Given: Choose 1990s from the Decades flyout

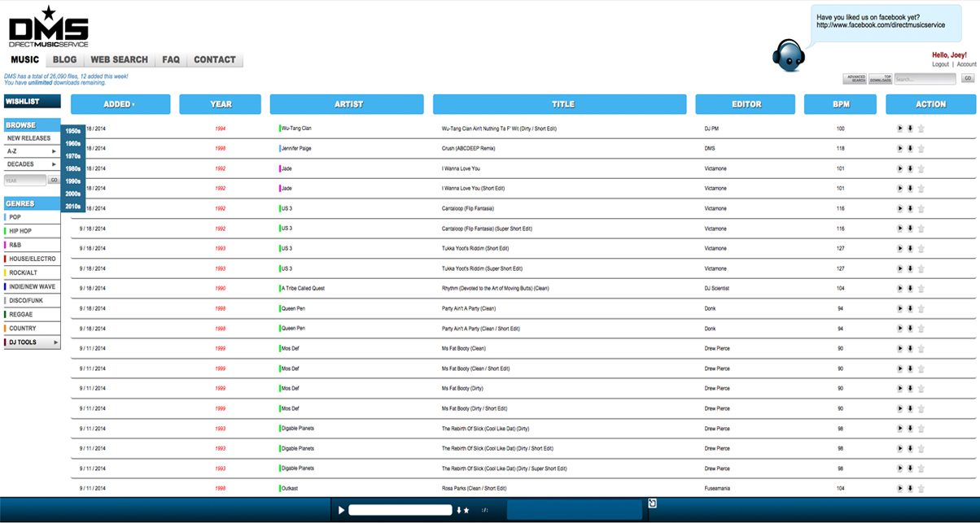Looking at the screenshot, I should click(73, 181).
